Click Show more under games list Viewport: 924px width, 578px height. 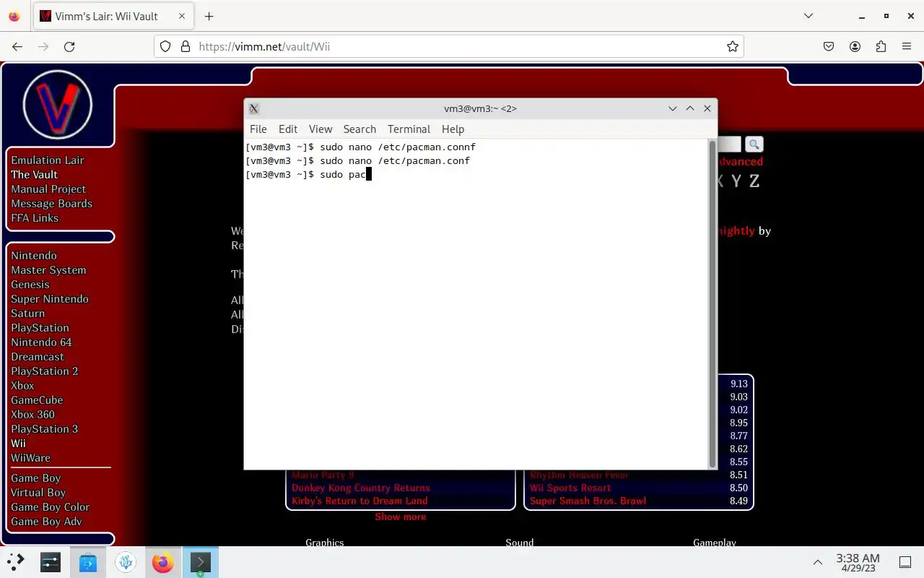tap(401, 517)
